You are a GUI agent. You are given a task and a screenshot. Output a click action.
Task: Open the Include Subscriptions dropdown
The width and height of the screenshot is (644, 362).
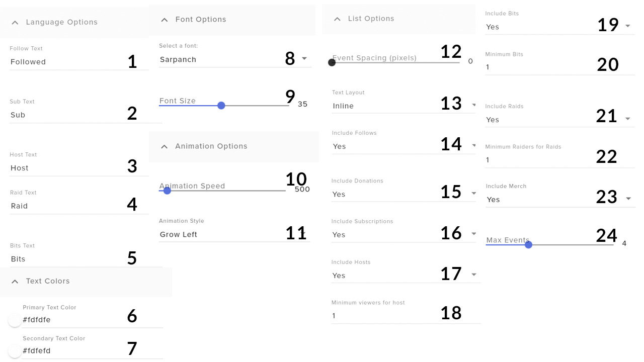(404, 235)
